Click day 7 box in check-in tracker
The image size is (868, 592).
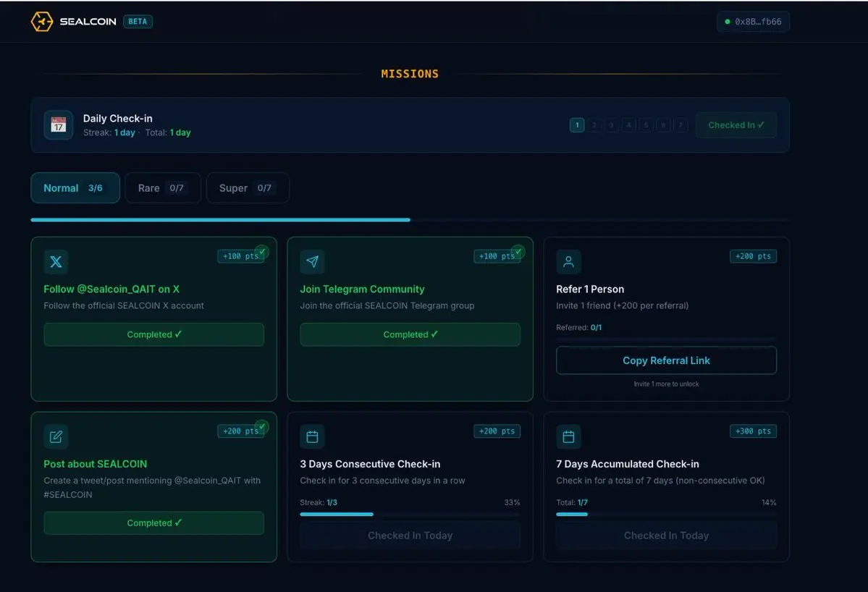(x=681, y=125)
